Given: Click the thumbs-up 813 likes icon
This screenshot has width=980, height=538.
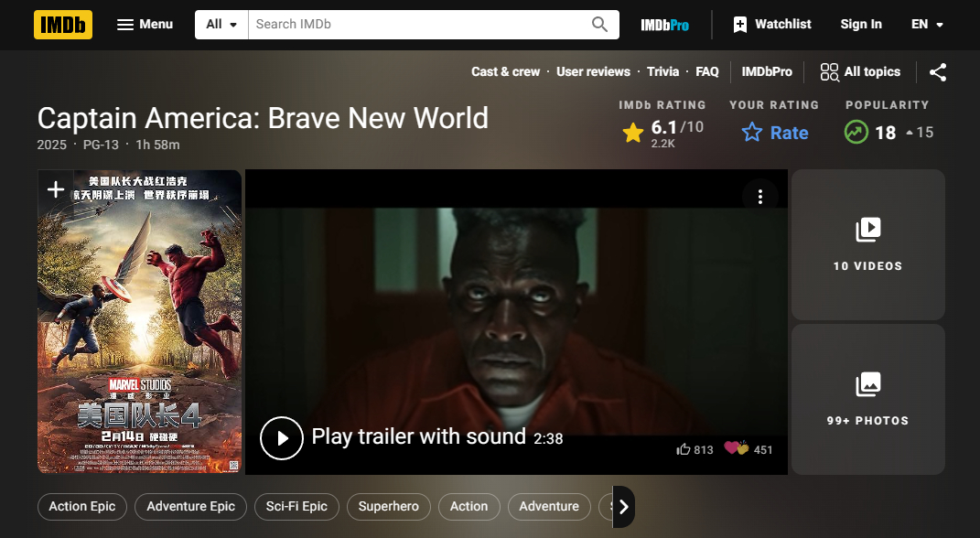Looking at the screenshot, I should click(x=684, y=449).
